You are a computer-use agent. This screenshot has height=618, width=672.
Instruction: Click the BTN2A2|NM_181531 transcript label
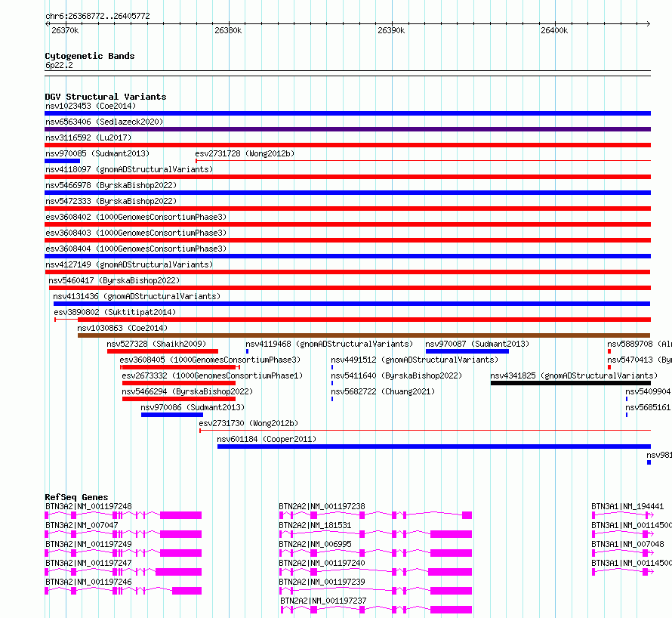[315, 525]
